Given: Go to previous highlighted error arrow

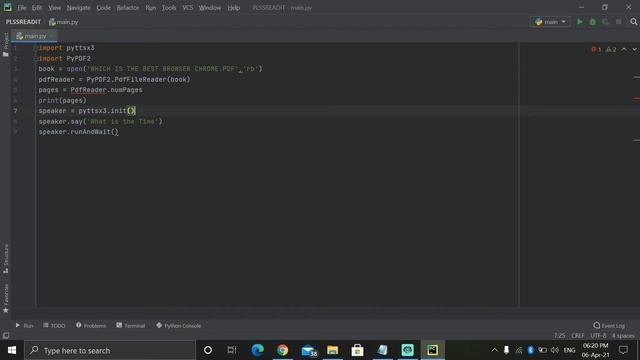Looking at the screenshot, I should point(624,49).
